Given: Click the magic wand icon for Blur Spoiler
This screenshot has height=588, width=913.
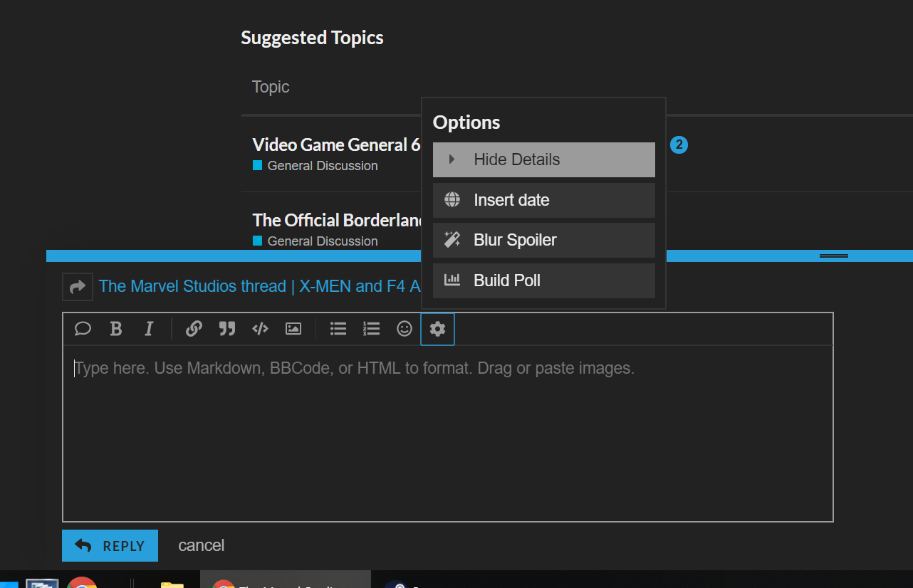Looking at the screenshot, I should point(452,240).
